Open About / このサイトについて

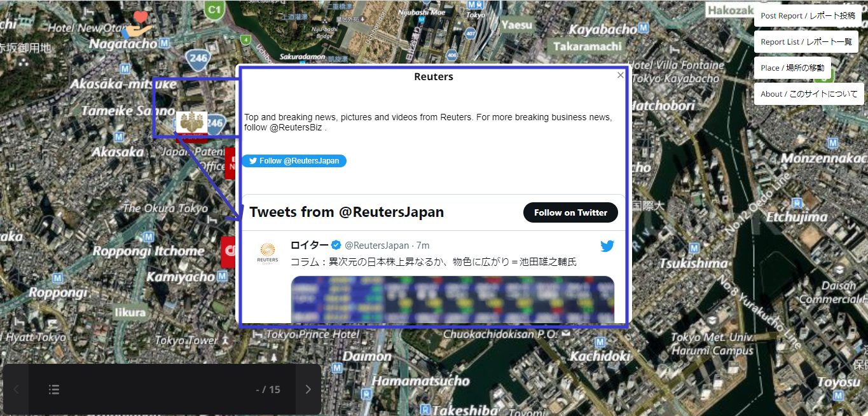click(x=809, y=94)
